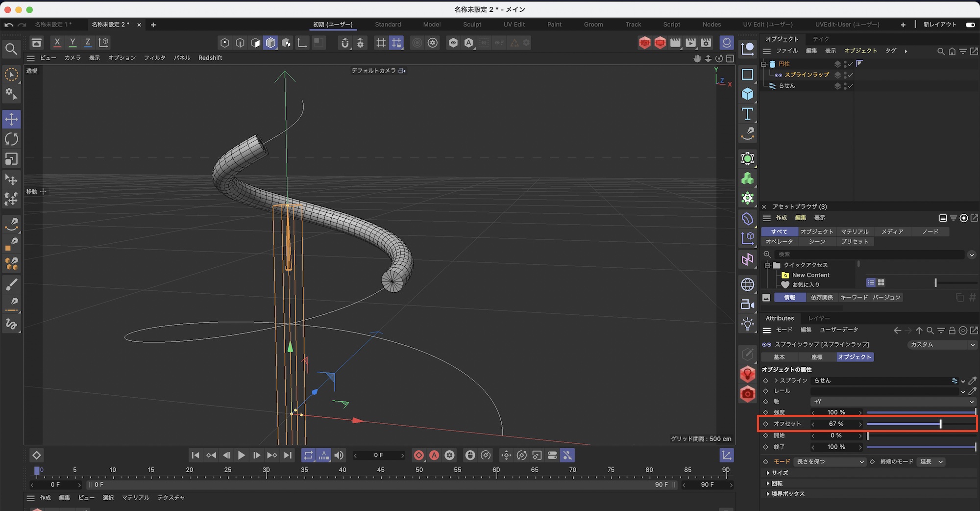Click the Text spline tool icon

[x=747, y=114]
